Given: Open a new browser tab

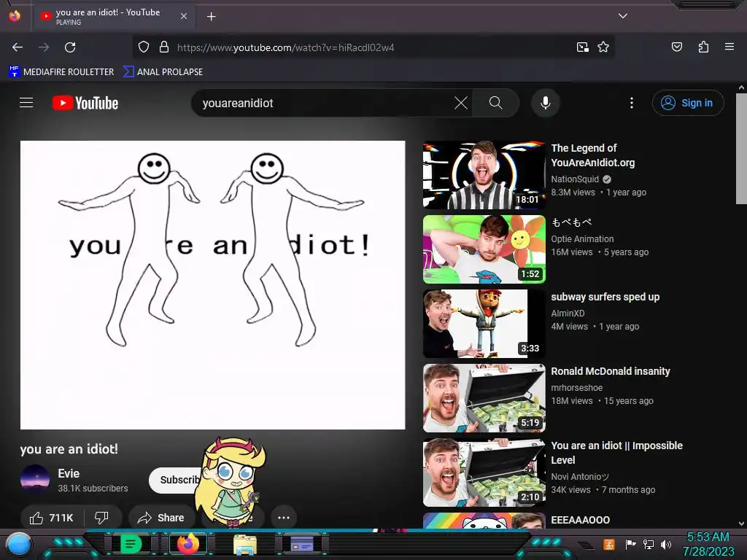Looking at the screenshot, I should point(211,17).
